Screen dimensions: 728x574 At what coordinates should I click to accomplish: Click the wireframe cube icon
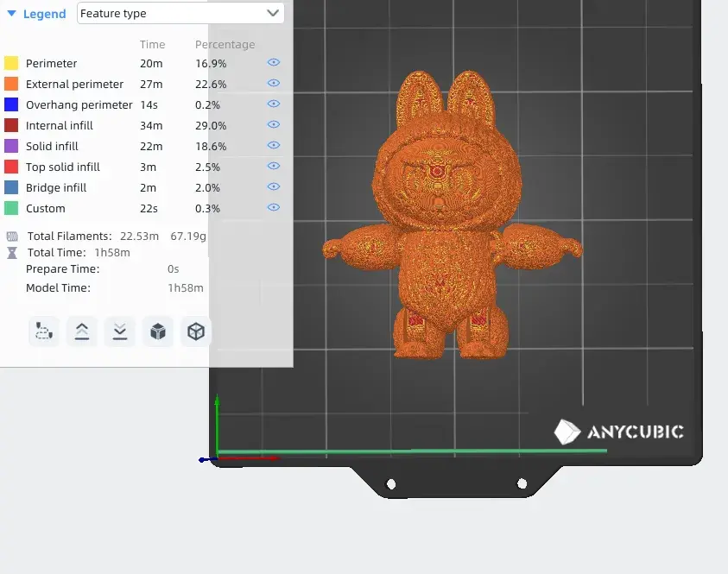[196, 331]
